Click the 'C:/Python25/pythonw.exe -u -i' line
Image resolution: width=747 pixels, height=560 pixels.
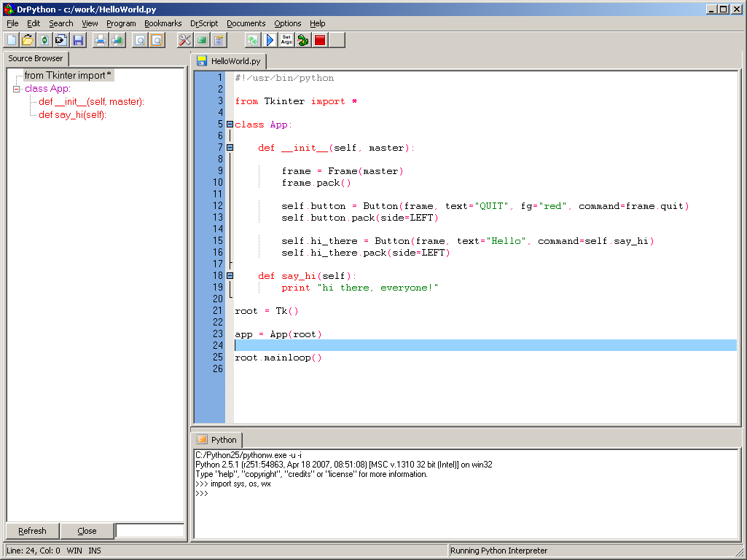pyautogui.click(x=249, y=455)
